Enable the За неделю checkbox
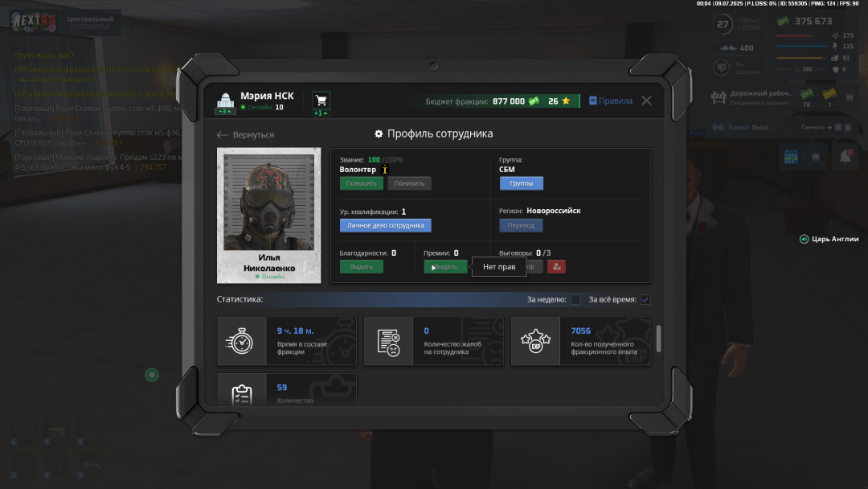This screenshot has width=868, height=489. coord(575,300)
